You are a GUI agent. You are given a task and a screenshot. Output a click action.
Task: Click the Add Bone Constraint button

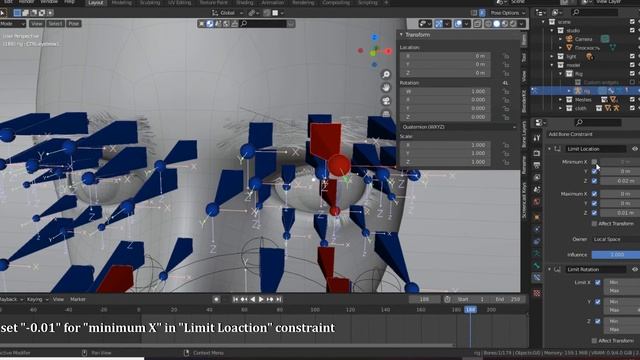click(x=593, y=134)
